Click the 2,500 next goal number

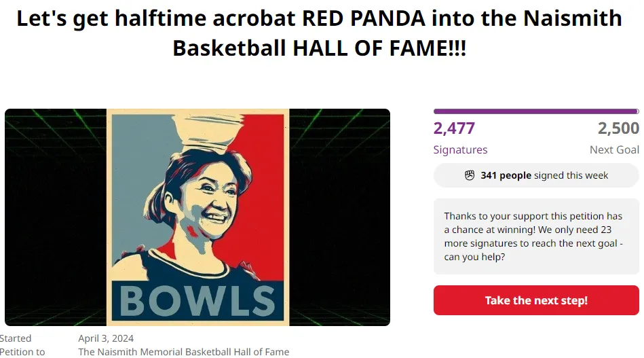pyautogui.click(x=618, y=128)
